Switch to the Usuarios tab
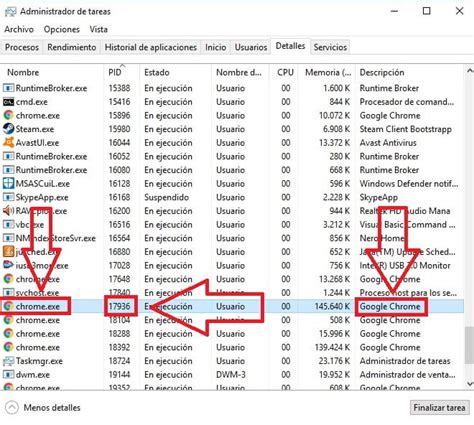The height and width of the screenshot is (425, 474). click(x=251, y=47)
